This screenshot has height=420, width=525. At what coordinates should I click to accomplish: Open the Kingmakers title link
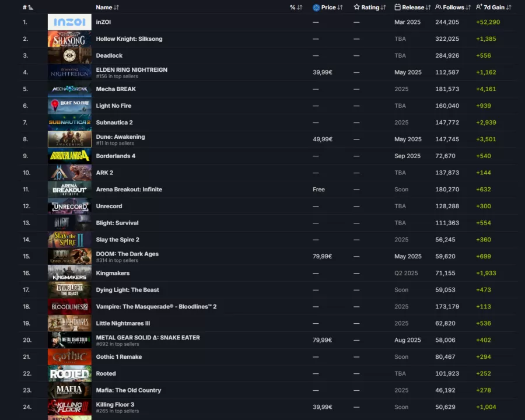pos(113,274)
